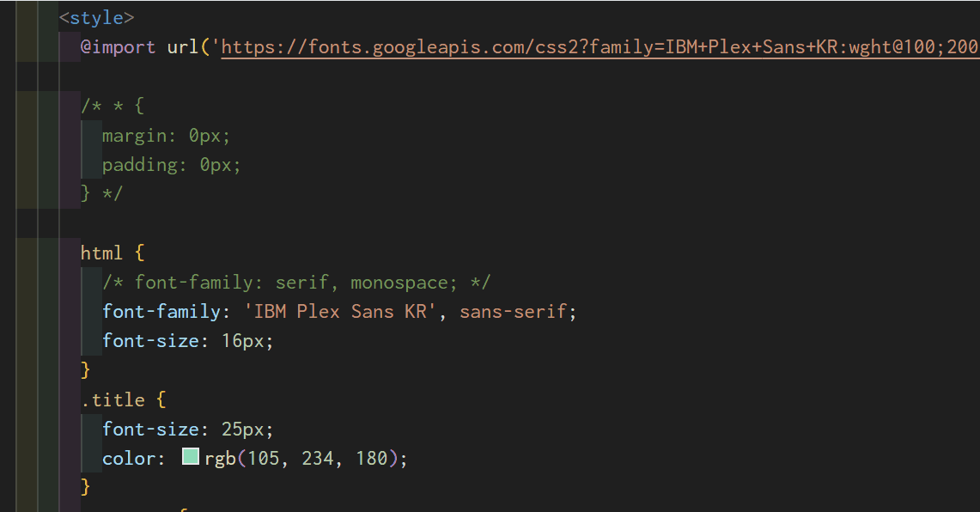Click the opening brace after html

click(139, 253)
